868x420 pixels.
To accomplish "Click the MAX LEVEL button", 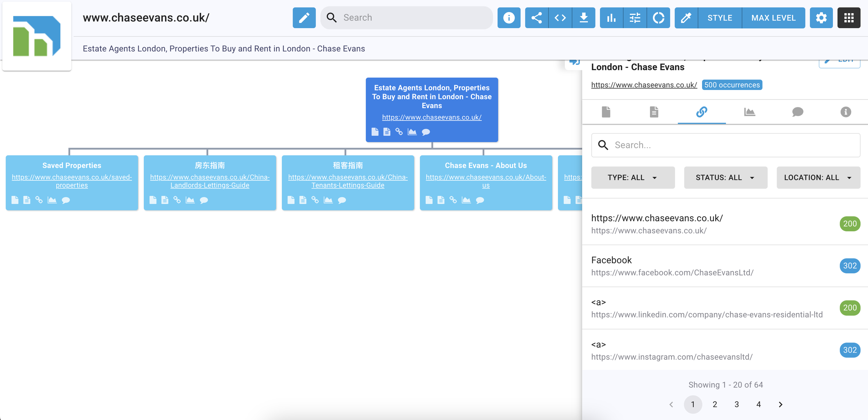I will (774, 18).
